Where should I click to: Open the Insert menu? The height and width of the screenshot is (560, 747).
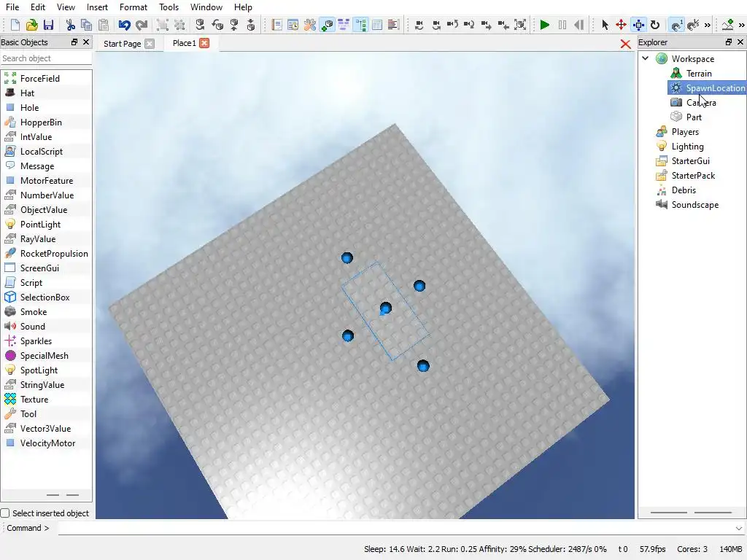(x=97, y=7)
